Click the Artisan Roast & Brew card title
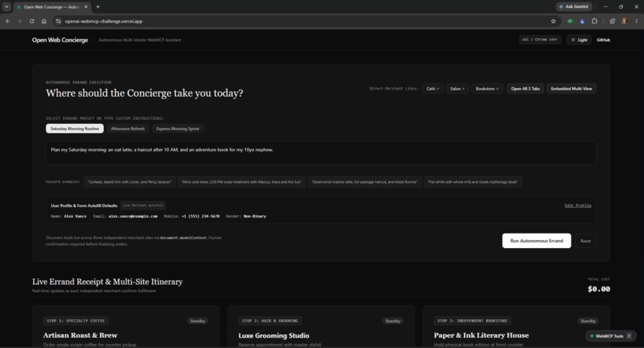Image resolution: width=644 pixels, height=348 pixels. (x=80, y=335)
